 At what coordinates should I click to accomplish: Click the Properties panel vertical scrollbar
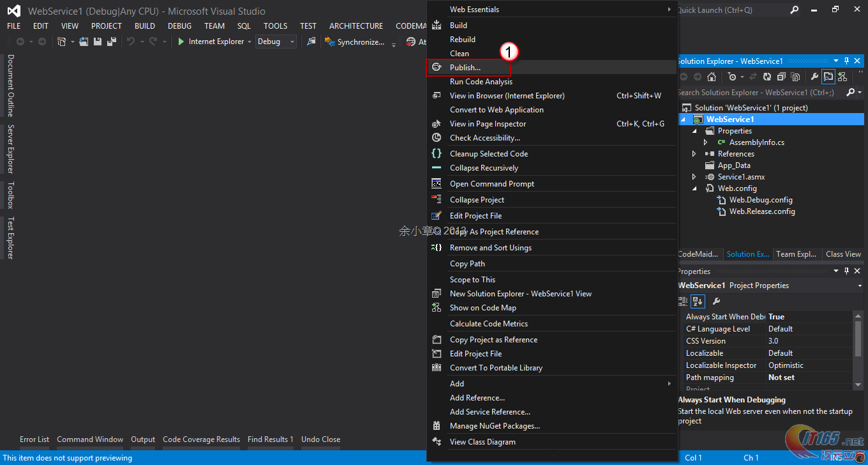click(x=858, y=349)
